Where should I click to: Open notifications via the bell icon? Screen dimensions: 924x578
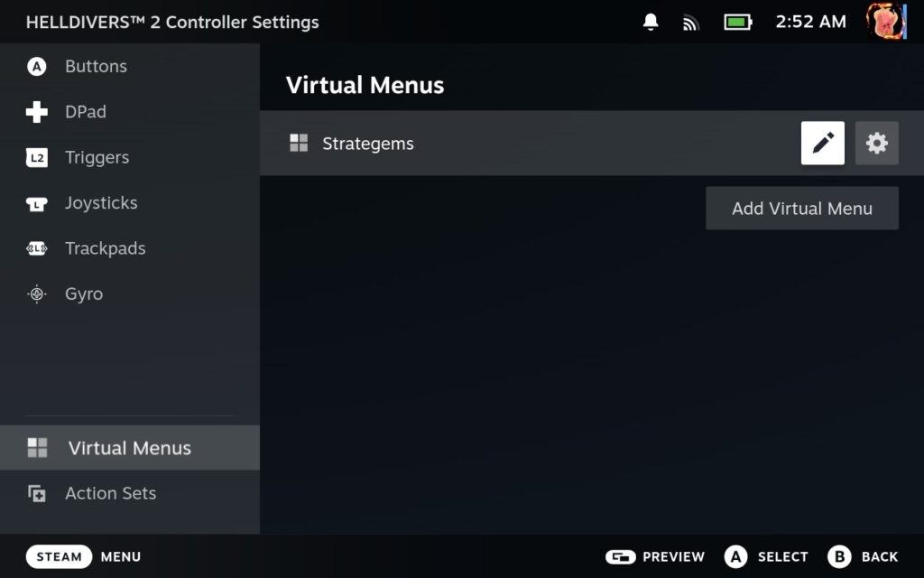[x=651, y=22]
